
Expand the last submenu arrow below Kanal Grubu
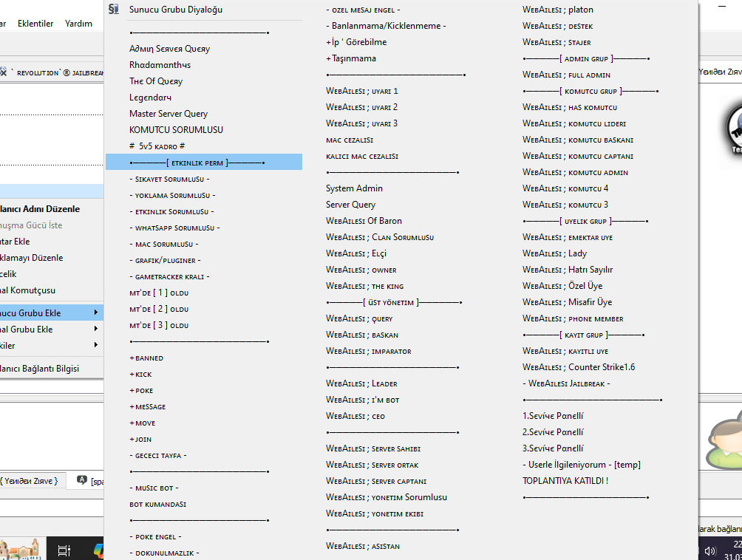point(96,345)
